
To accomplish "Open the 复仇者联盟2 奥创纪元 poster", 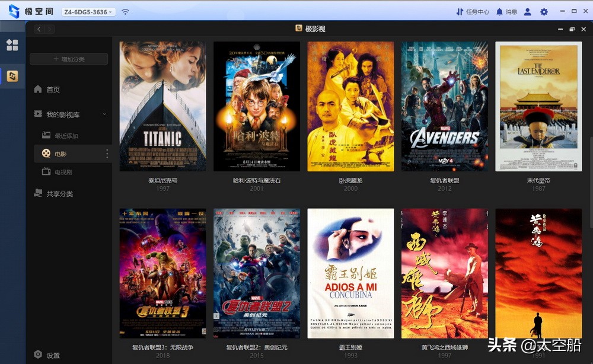I will [x=256, y=273].
